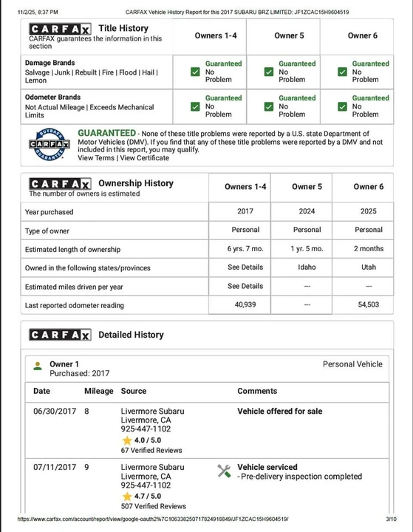Click the Owner 5 header in Ownership History
The width and height of the screenshot is (413, 532).
[x=307, y=187]
